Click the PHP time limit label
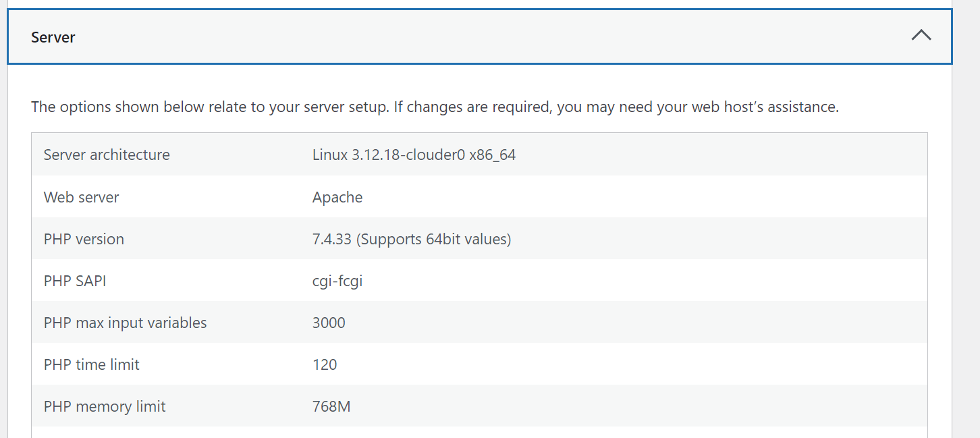This screenshot has width=980, height=438. (x=91, y=364)
